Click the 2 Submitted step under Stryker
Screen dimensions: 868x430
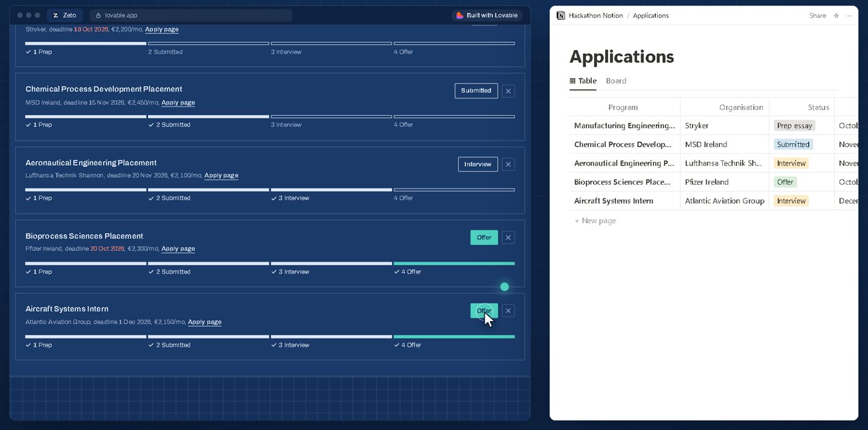(208, 49)
